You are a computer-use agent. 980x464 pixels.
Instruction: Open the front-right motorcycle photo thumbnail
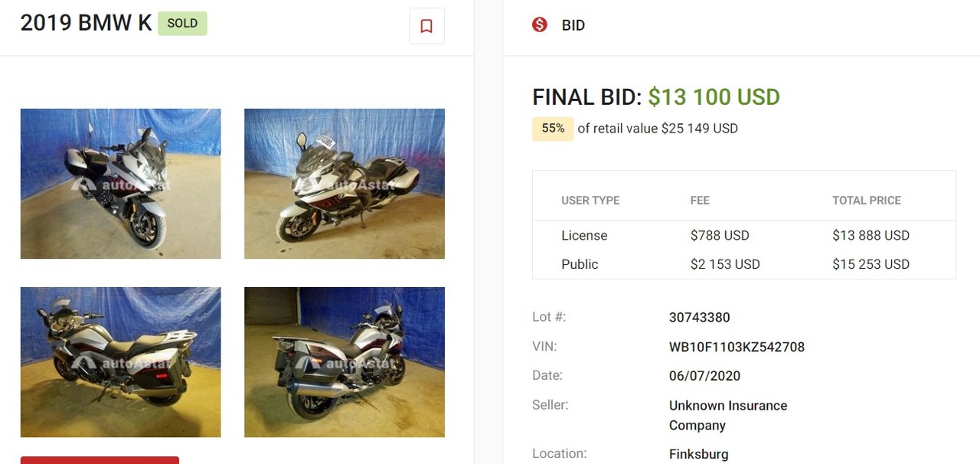point(345,184)
